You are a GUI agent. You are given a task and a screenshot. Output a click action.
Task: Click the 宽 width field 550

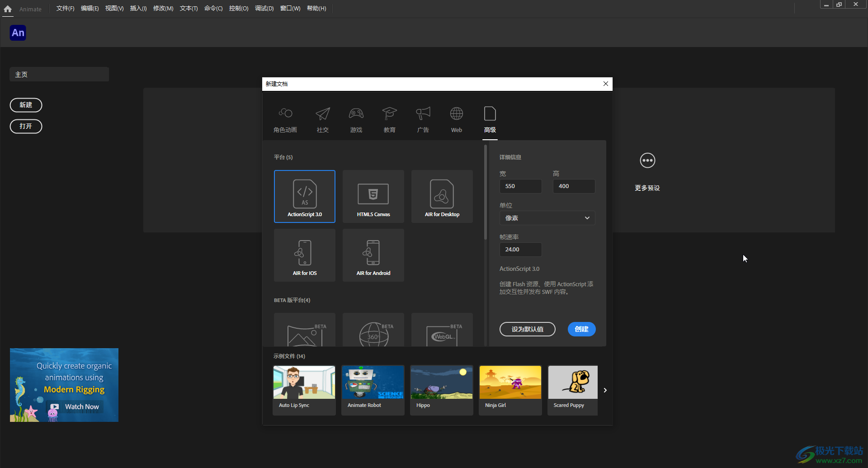point(520,186)
